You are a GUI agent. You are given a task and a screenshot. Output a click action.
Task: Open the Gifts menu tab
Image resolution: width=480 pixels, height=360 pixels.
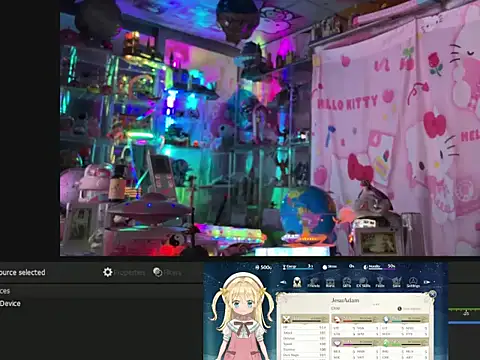(x=347, y=283)
